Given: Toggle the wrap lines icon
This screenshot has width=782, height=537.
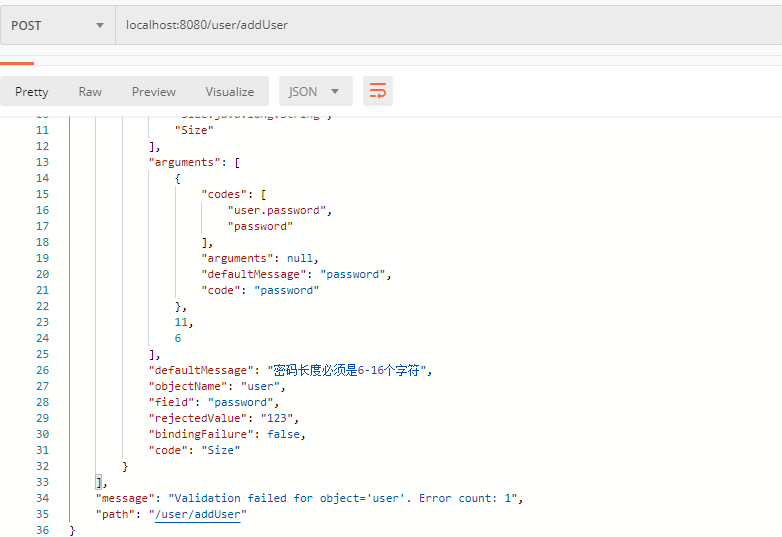Looking at the screenshot, I should tap(378, 91).
